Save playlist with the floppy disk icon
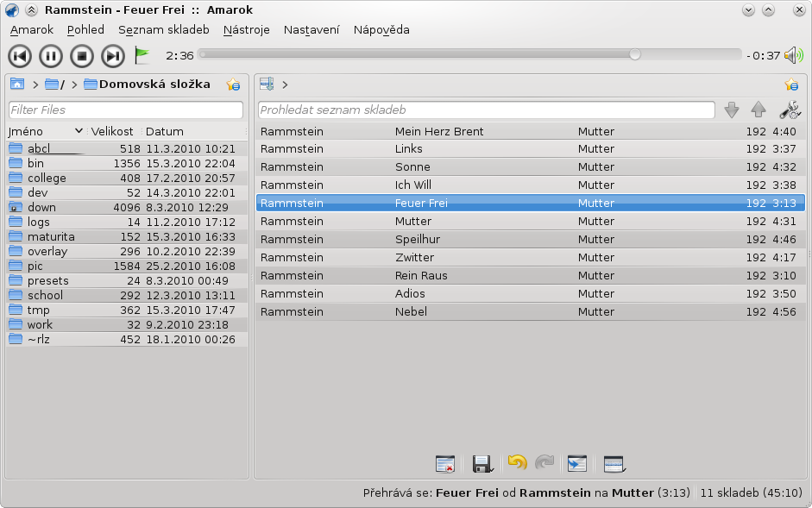This screenshot has width=812, height=508. pyautogui.click(x=482, y=463)
